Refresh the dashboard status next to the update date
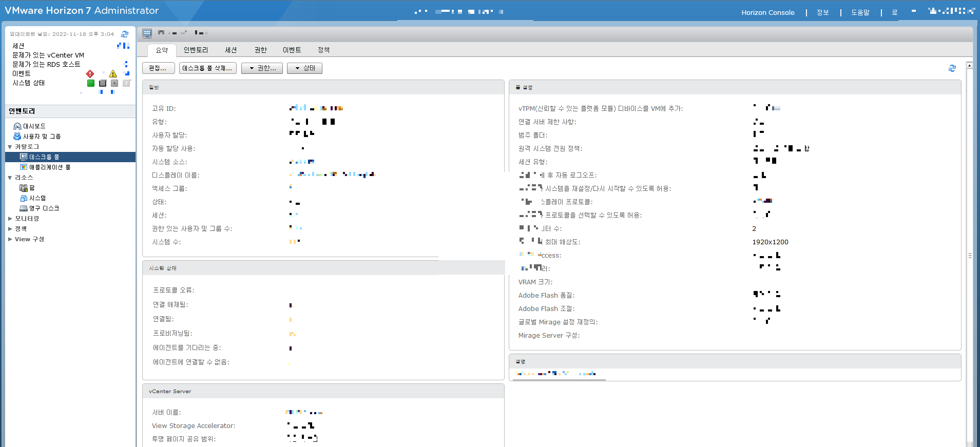 [124, 34]
